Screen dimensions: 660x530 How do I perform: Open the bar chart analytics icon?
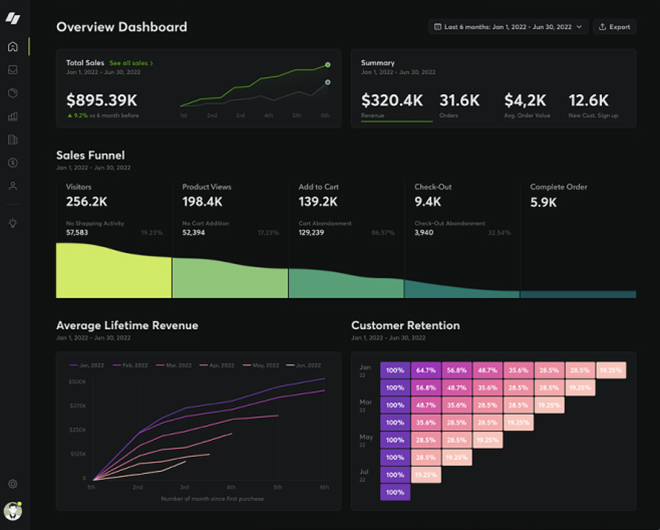coord(13,116)
